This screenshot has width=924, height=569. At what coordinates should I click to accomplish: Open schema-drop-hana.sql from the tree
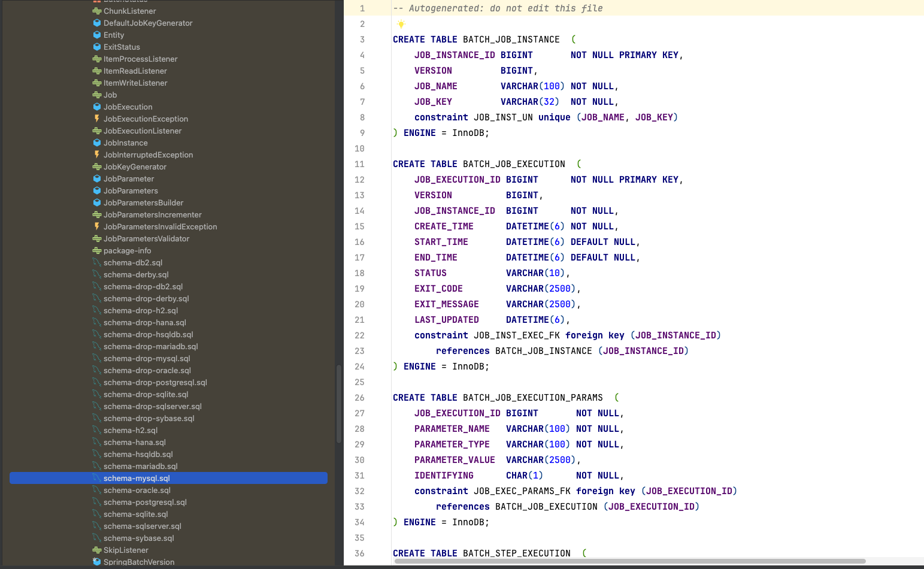[145, 322]
